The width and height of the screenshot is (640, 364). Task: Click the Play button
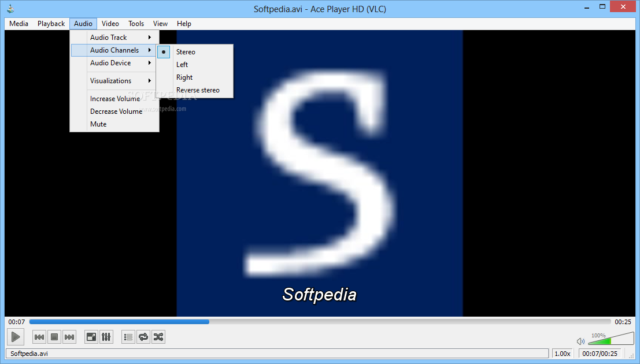[16, 337]
